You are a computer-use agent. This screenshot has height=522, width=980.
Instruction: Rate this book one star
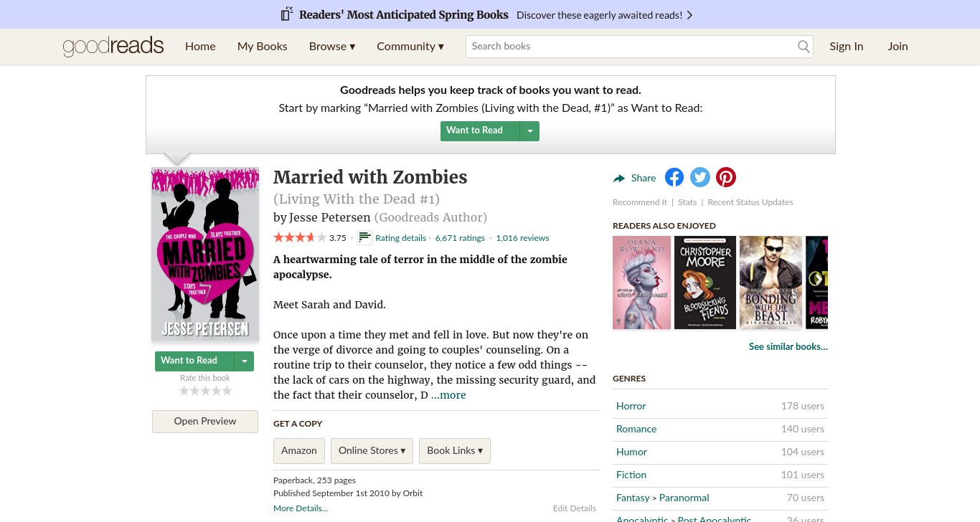click(184, 391)
